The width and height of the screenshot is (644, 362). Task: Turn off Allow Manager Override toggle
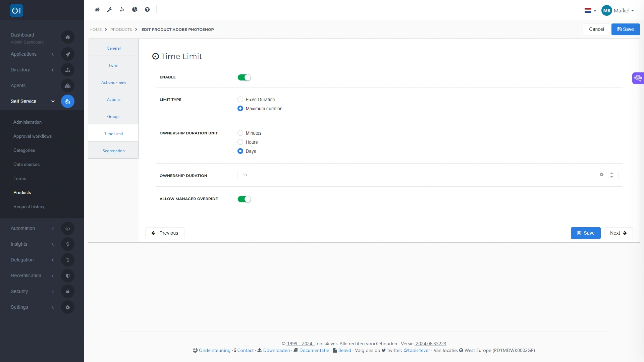click(x=244, y=199)
